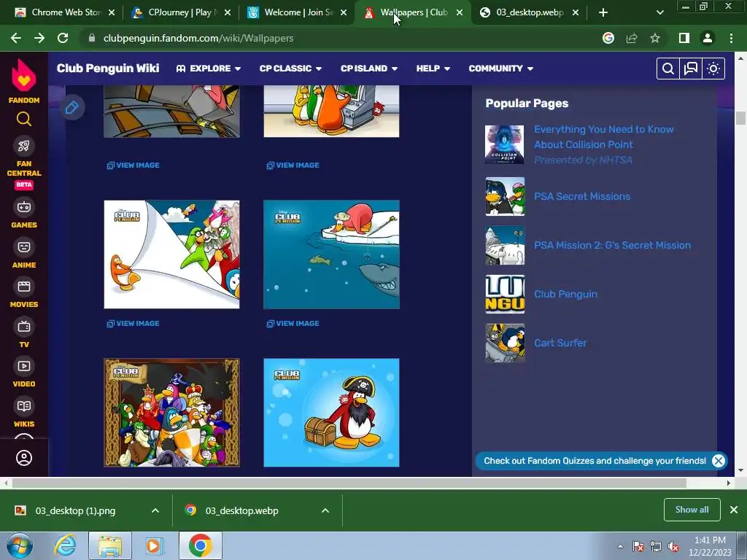747x560 pixels.
Task: Bookmark this page with star icon
Action: click(x=655, y=38)
